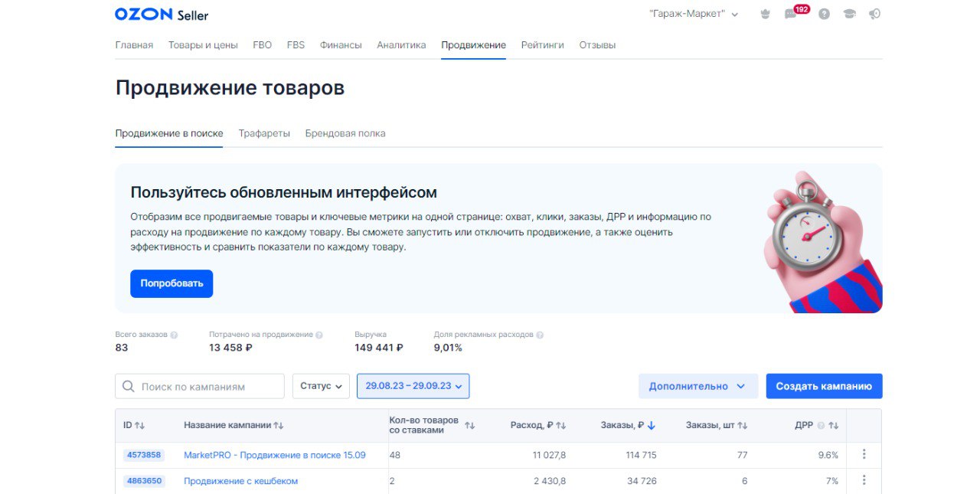Sort by Название кампании column arrows
This screenshot has height=494, width=980.
point(279,425)
